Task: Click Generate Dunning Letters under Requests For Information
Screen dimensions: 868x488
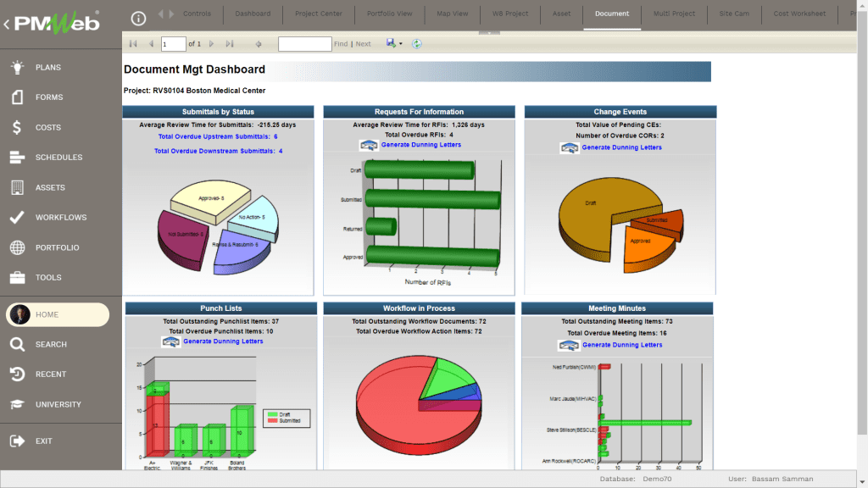Action: 421,145
